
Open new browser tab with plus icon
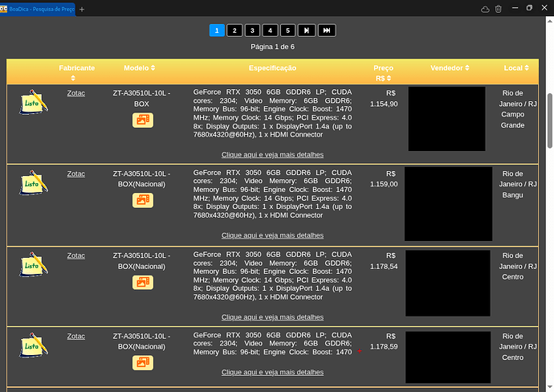click(82, 10)
